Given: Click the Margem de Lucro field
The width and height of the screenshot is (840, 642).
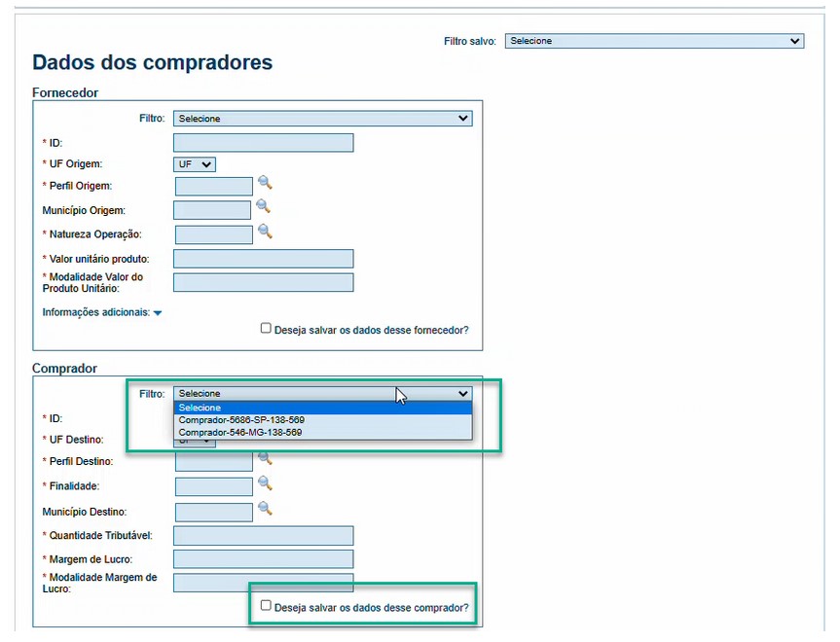Looking at the screenshot, I should (263, 559).
